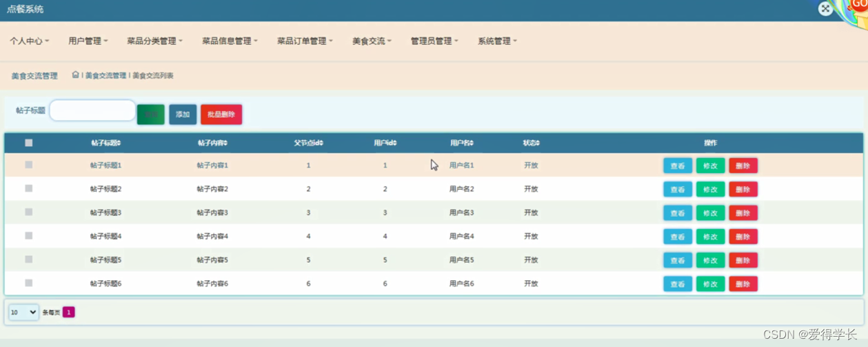Image resolution: width=868 pixels, height=347 pixels.
Task: Sort by the 用户id column
Action: tap(385, 143)
